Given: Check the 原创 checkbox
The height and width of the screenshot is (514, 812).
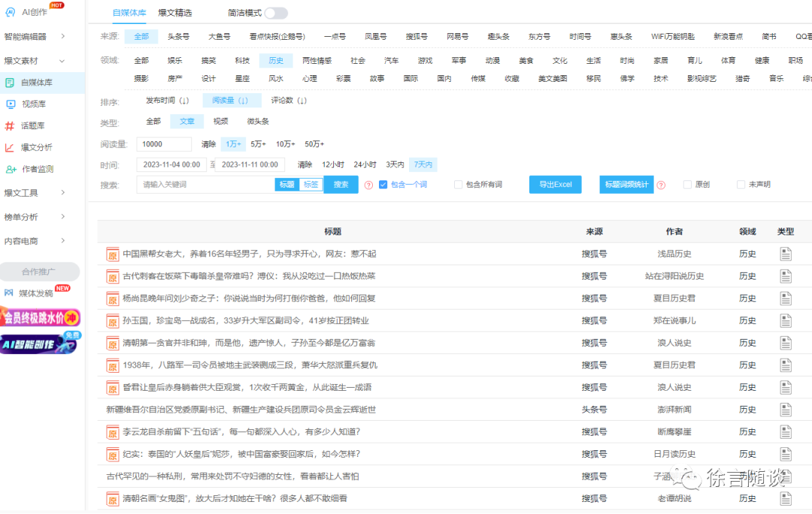Looking at the screenshot, I should tap(688, 184).
